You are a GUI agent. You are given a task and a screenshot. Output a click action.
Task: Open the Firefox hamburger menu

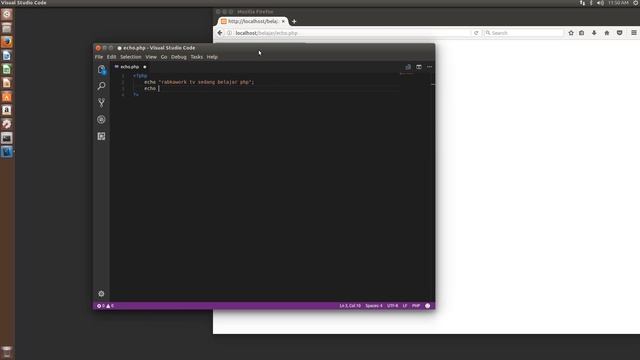tap(634, 33)
